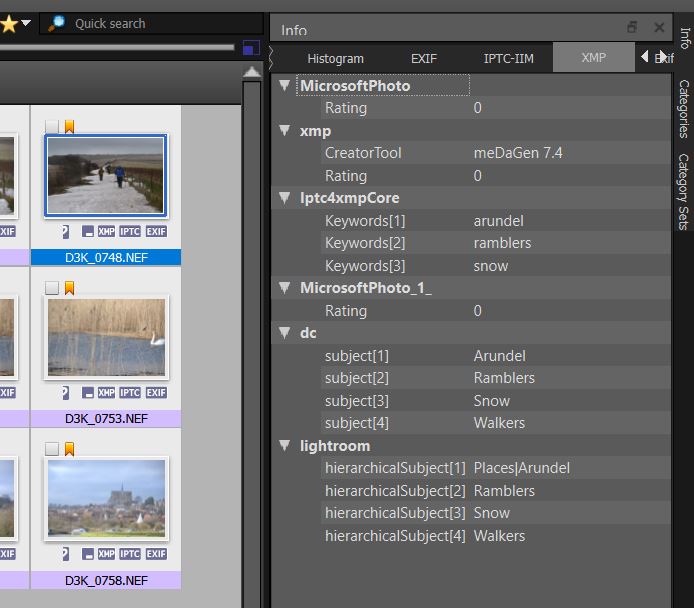Viewport: 694px width, 608px height.
Task: Click the yellow star rating icon
Action: [8, 23]
